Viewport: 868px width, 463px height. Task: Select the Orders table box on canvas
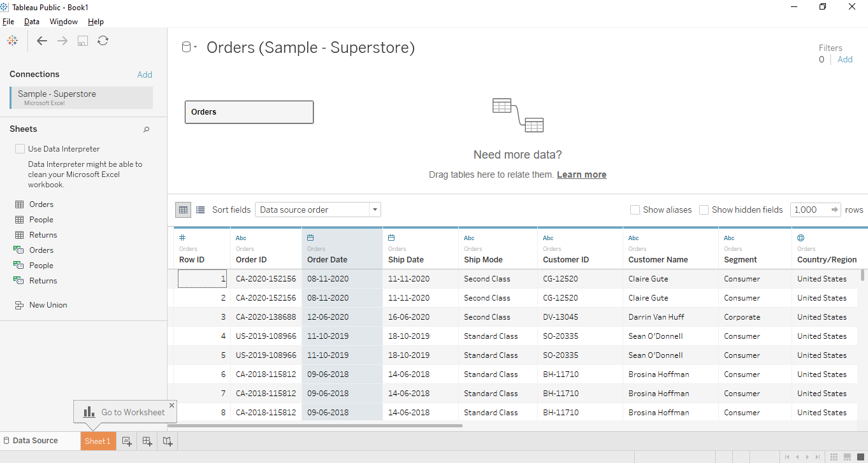[249, 112]
